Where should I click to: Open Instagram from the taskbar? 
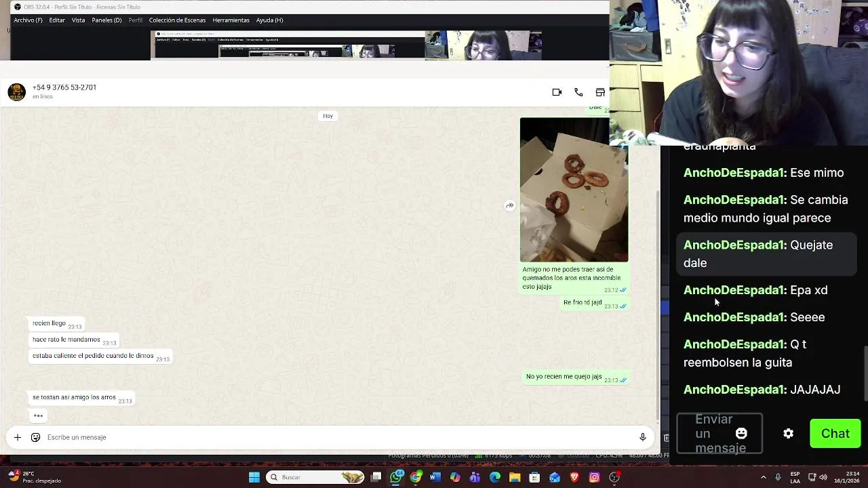[x=594, y=477]
